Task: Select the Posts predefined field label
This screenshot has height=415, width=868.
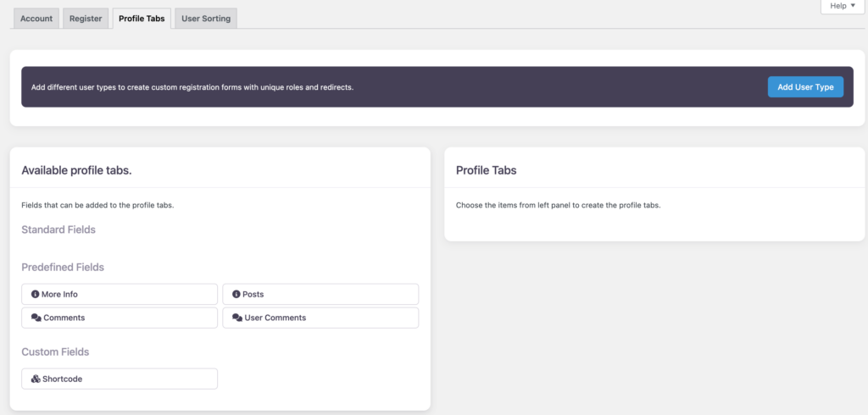Action: point(253,295)
